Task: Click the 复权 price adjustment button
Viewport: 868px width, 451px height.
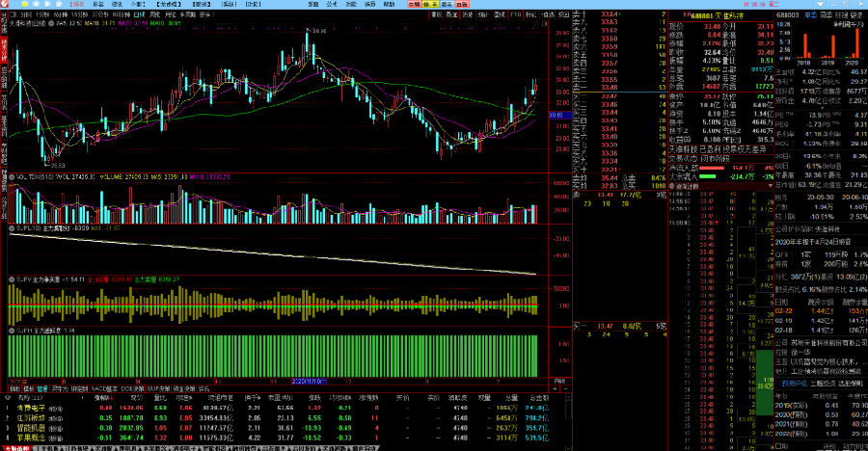Action: (438, 15)
